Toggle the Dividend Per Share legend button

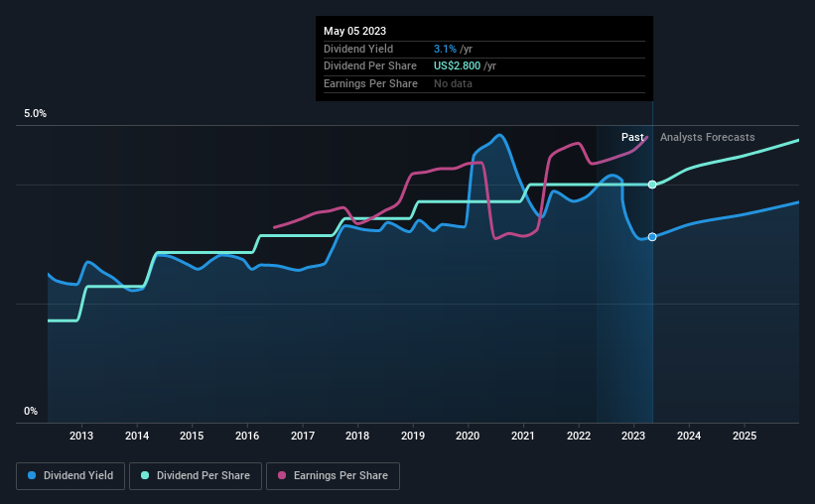[x=196, y=476]
